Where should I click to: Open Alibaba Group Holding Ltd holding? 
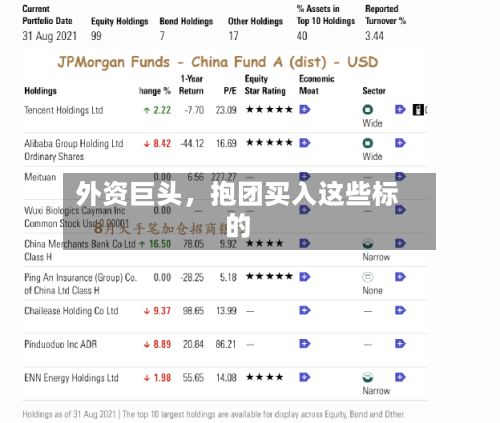point(74,150)
